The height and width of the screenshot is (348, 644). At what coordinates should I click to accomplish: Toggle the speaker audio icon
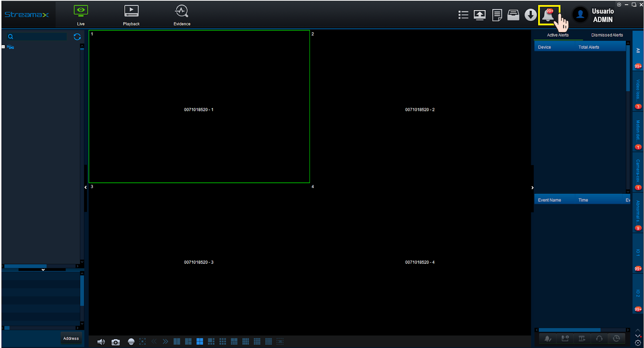pyautogui.click(x=101, y=342)
